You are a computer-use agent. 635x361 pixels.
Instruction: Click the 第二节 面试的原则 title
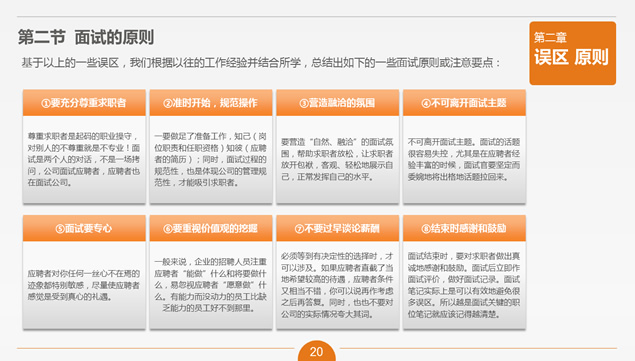click(86, 37)
